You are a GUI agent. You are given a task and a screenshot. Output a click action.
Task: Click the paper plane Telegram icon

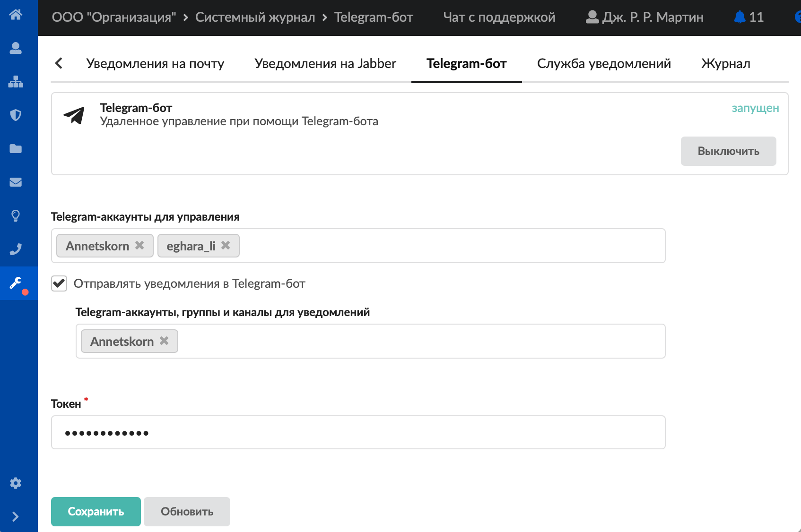pos(74,115)
